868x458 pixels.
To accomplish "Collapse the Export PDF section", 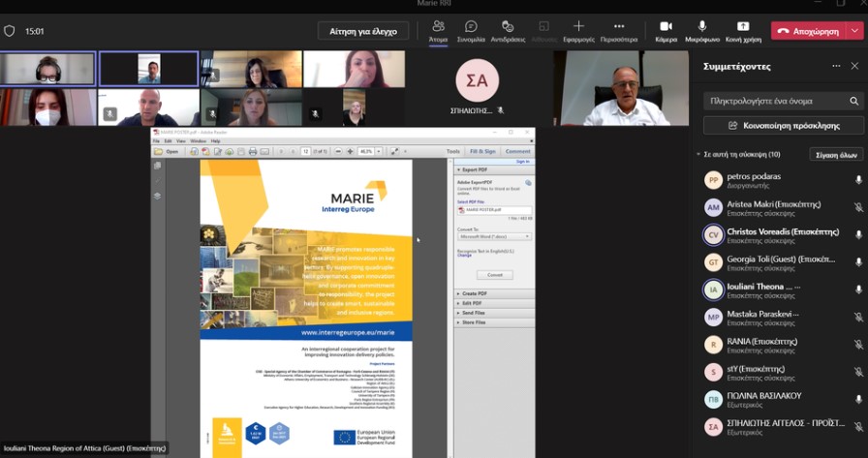I will (494, 170).
